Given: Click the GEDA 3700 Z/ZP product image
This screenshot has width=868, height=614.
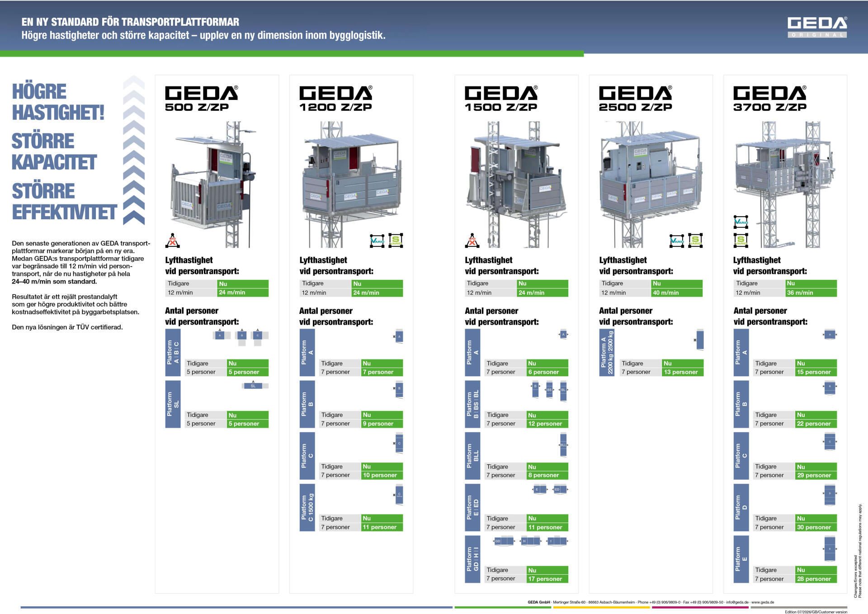Looking at the screenshot, I should click(x=785, y=184).
